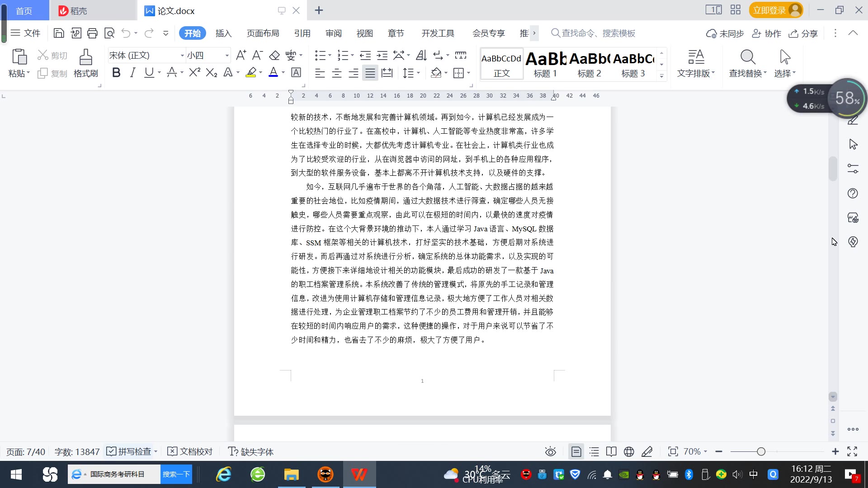Viewport: 868px width, 488px height.
Task: Click the clear formatting eraser icon
Action: [x=274, y=56]
